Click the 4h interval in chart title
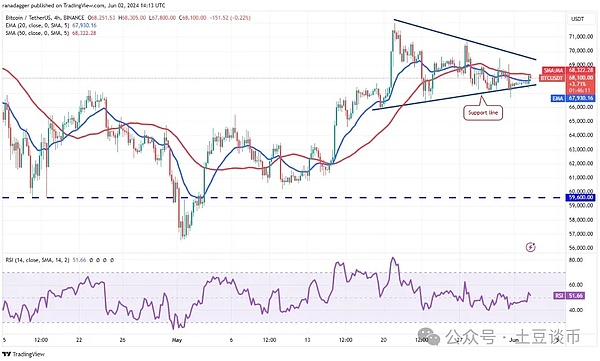Screen dimensions: 600x361 [57, 18]
